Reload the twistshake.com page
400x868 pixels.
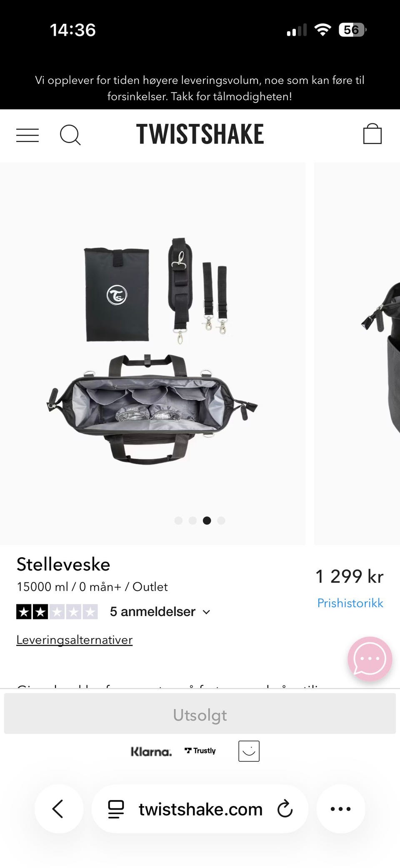point(285,809)
